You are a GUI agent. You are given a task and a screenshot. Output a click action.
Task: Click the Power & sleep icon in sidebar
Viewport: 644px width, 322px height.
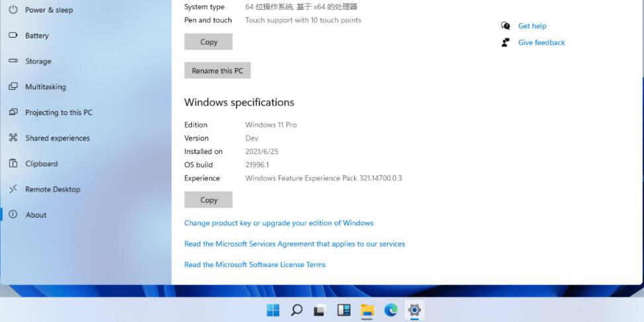pos(13,10)
